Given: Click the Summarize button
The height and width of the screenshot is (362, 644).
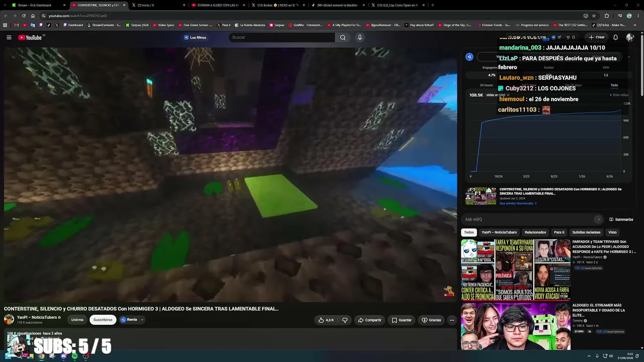Looking at the screenshot, I should pos(621,219).
